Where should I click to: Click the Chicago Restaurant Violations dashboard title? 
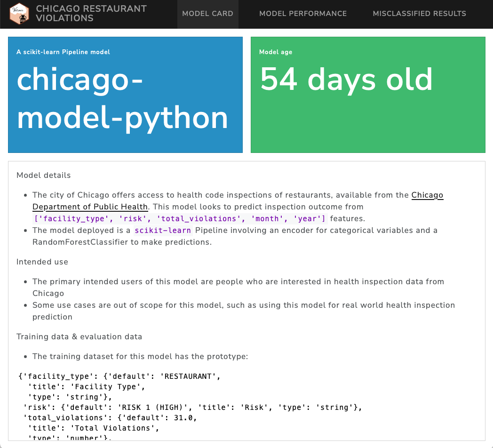pyautogui.click(x=91, y=14)
